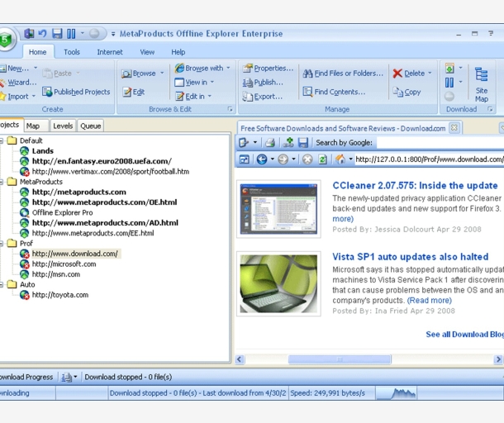Image resolution: width=504 pixels, height=423 pixels.
Task: Select http://toyota.com project in tree
Action: [x=59, y=295]
